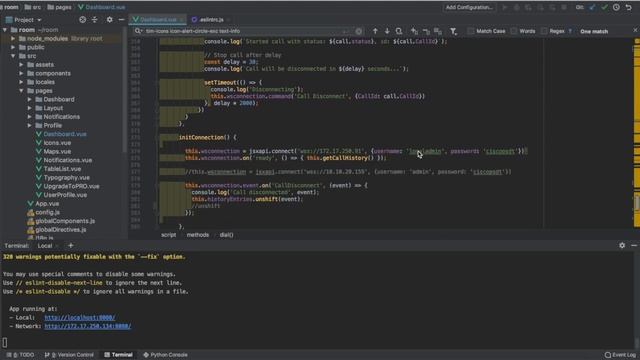Open the Python Console tool window
Viewport: 640px width, 360px height.
click(165, 355)
